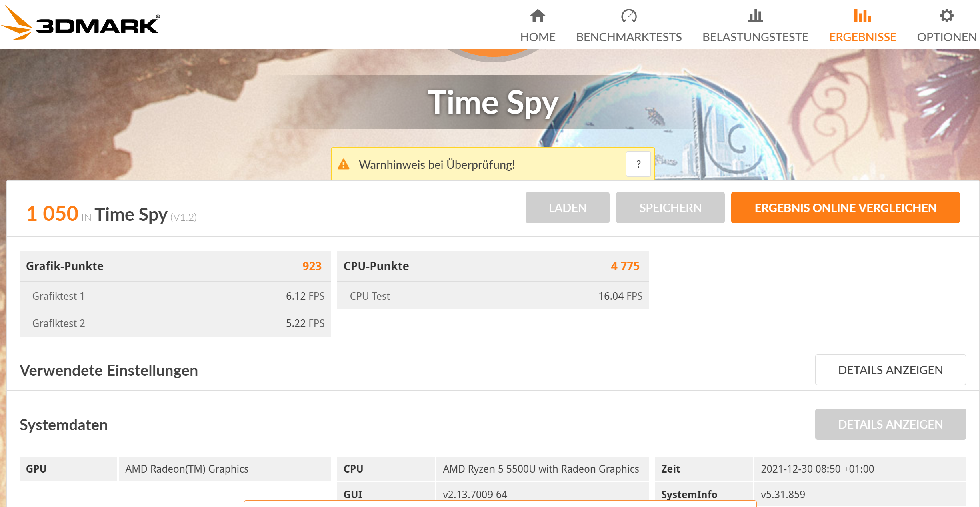Open the Optionen gear icon
980x507 pixels.
[946, 16]
